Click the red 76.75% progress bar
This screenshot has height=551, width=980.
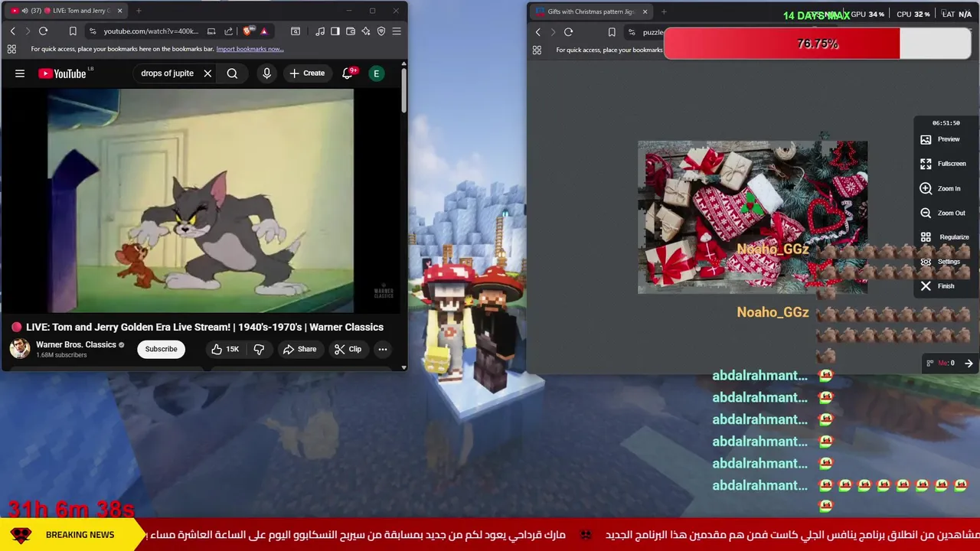818,44
